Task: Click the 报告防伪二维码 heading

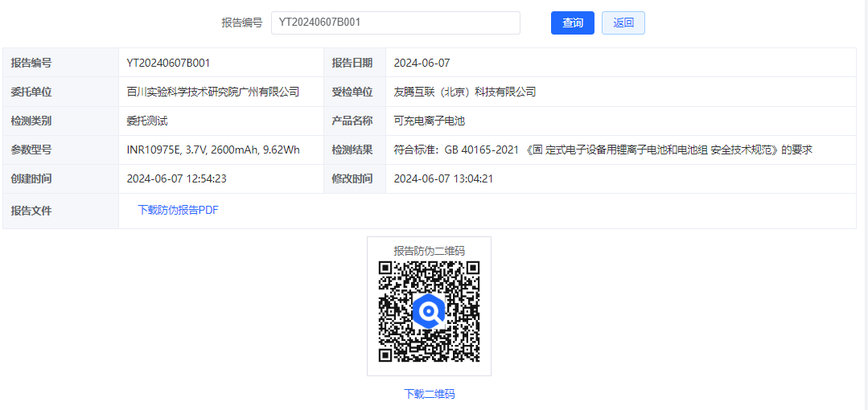Action: click(429, 251)
